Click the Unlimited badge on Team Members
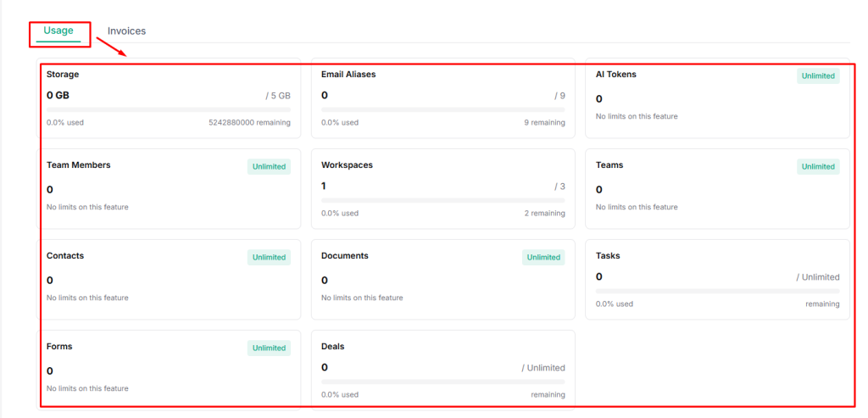Image resolution: width=868 pixels, height=418 pixels. pos(269,166)
